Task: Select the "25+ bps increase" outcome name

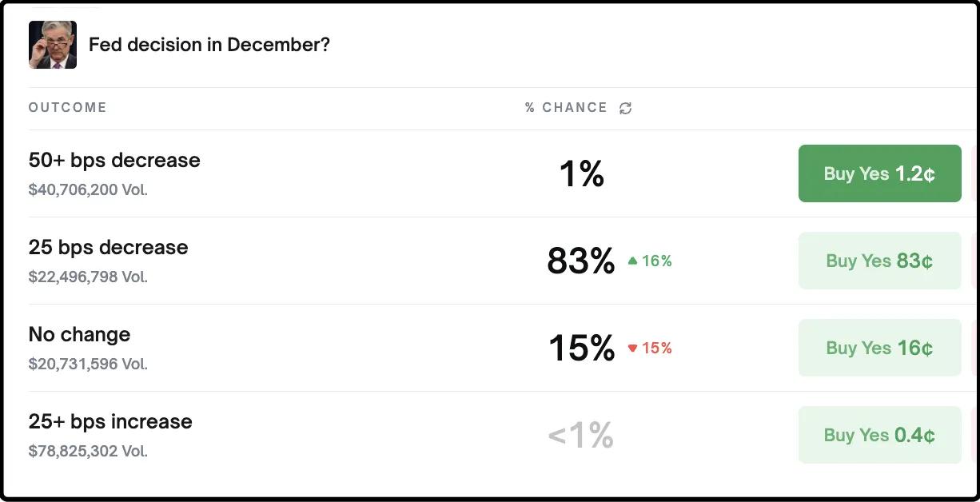Action: pos(110,421)
